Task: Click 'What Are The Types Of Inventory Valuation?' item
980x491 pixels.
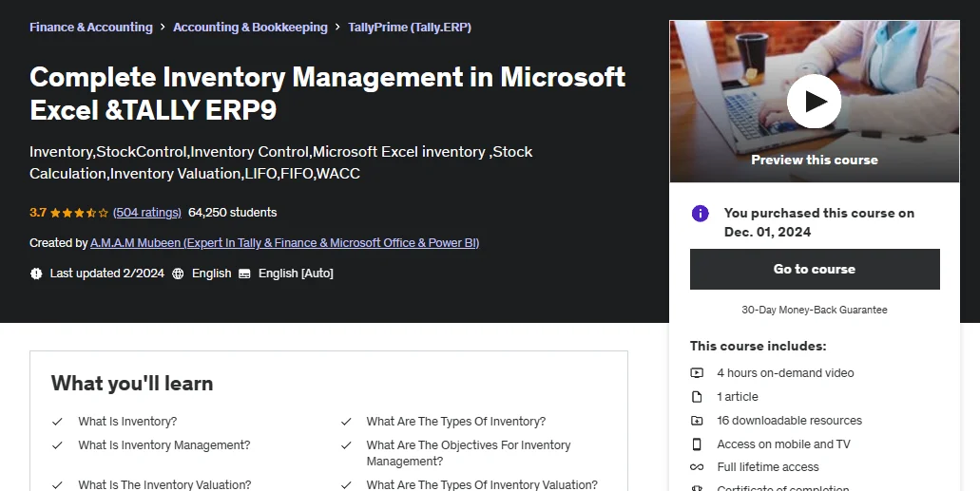Action: [x=482, y=484]
